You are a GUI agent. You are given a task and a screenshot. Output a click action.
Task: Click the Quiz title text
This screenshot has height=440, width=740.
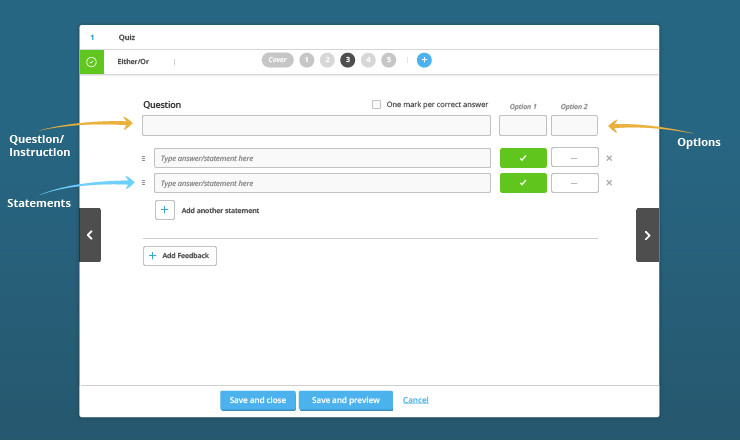(x=126, y=37)
